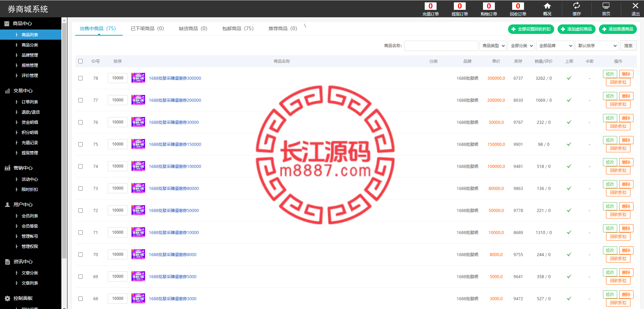
Task: Click 删除 for product ID 69
Action: pos(626,272)
